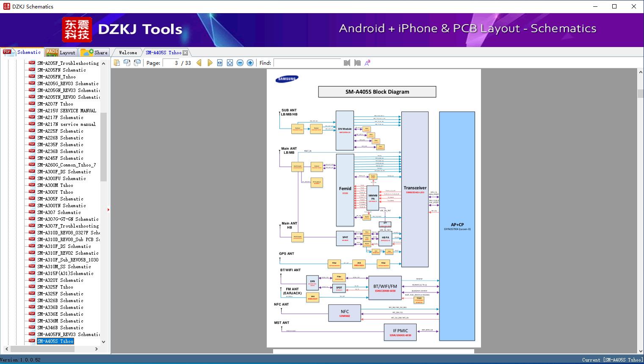
Task: Open SM-A217N service manual
Action: (x=66, y=124)
